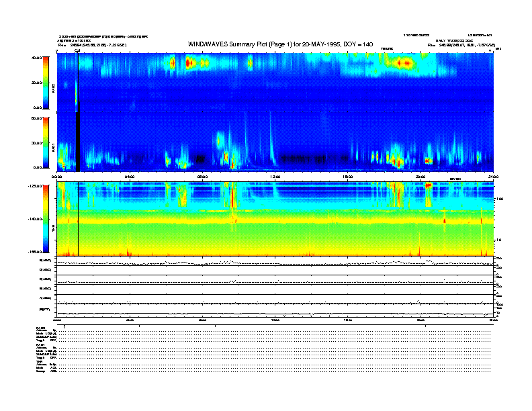The width and height of the screenshot is (532, 411).
Task: Click the |B|(nT) line panel label
Action: (x=45, y=310)
